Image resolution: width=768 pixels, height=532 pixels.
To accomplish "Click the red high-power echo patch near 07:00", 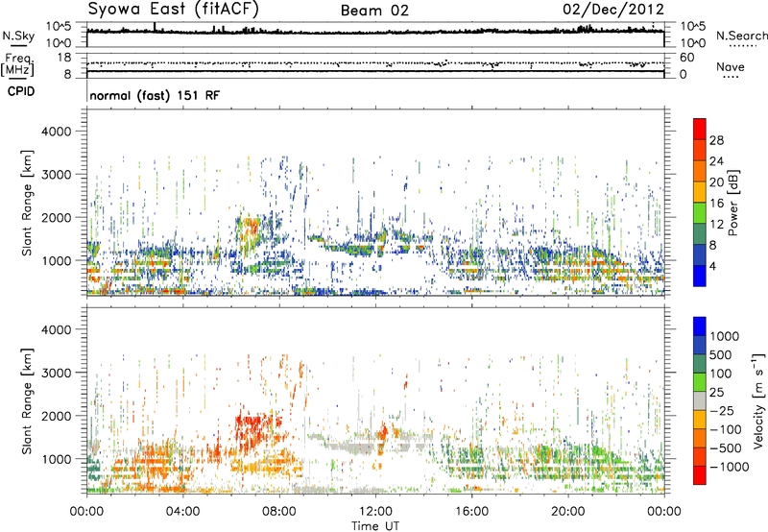I will click(x=252, y=228).
